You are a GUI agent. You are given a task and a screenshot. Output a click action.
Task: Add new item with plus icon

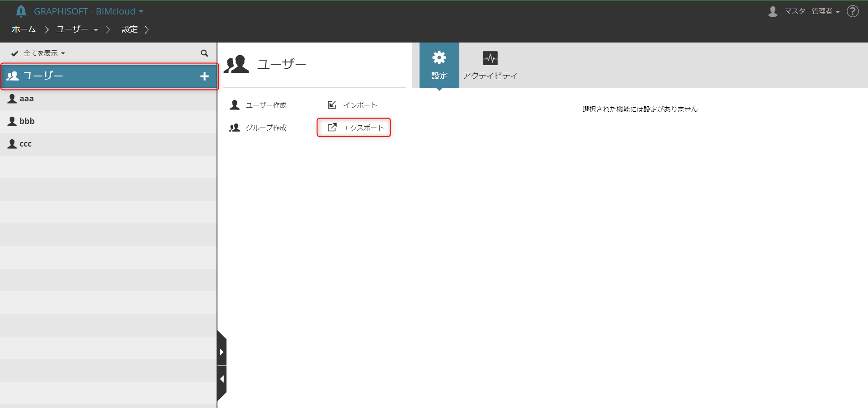click(204, 76)
